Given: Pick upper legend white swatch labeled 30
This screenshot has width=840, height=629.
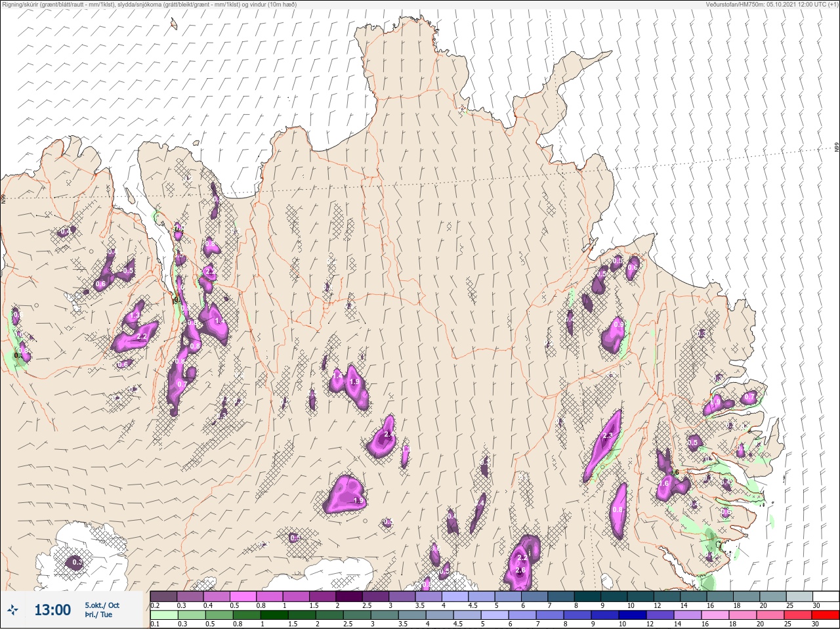Looking at the screenshot, I should [x=826, y=596].
